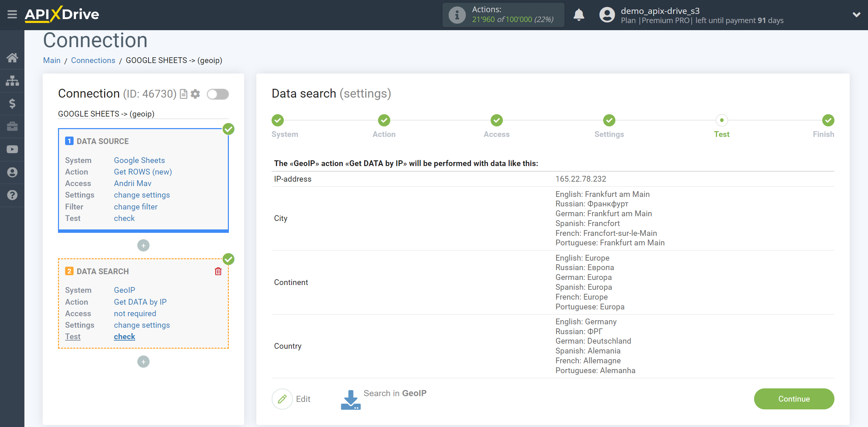This screenshot has width=868, height=427.
Task: Select the Test step
Action: coord(722,120)
